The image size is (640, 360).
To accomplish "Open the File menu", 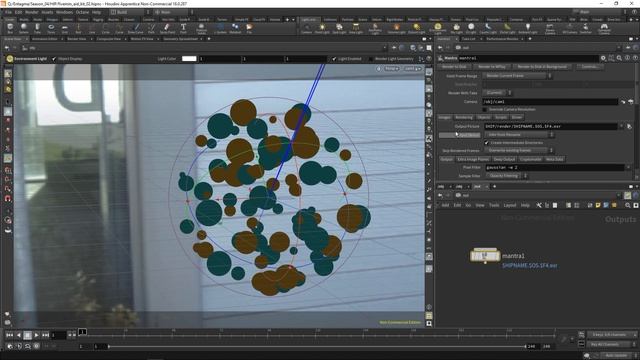I will tap(8, 12).
